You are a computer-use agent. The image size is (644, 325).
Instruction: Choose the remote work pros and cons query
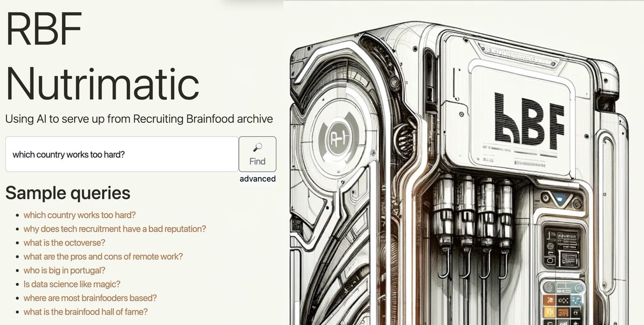[x=103, y=256]
